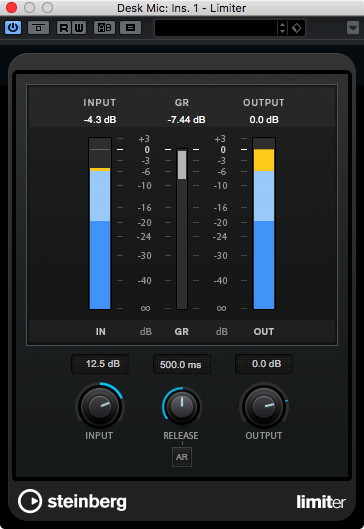The height and width of the screenshot is (529, 364).
Task: Click the window title Desk Mic: Ins. 1 - Limiter
Action: pos(181,8)
